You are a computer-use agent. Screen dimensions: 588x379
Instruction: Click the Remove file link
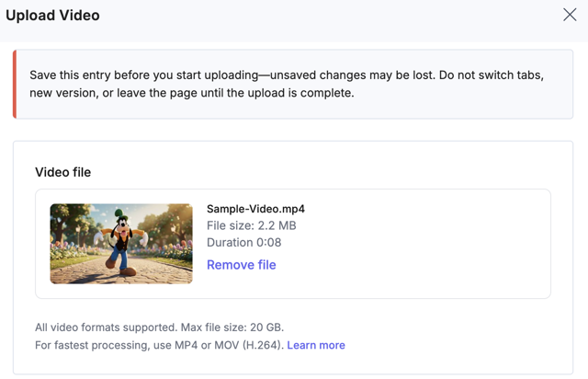click(241, 265)
